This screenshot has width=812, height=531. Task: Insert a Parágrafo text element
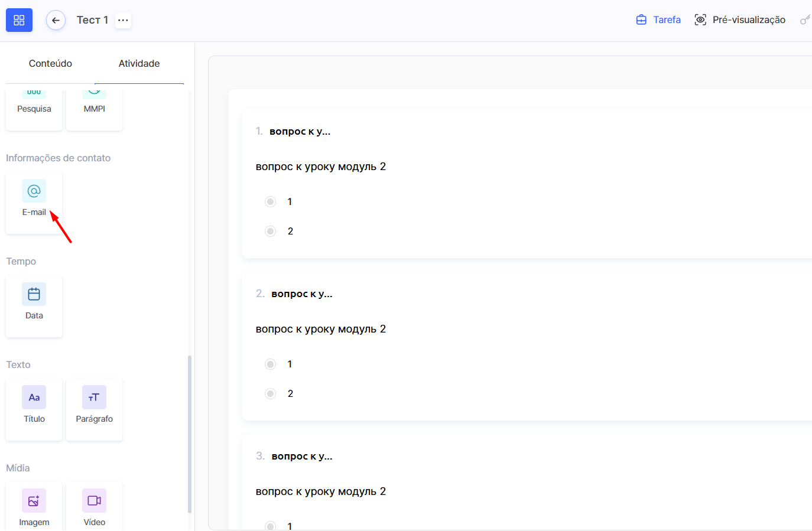[x=95, y=408]
